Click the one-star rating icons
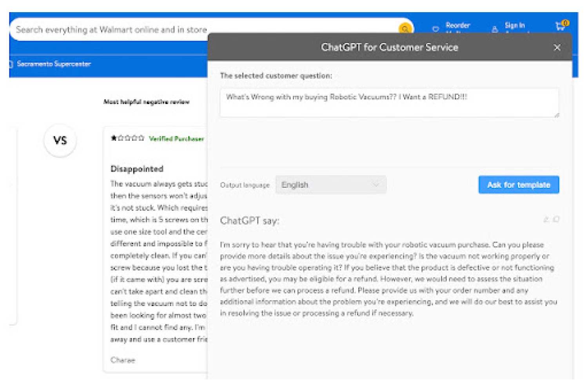Screen dimensions: 588x392 click(x=127, y=138)
